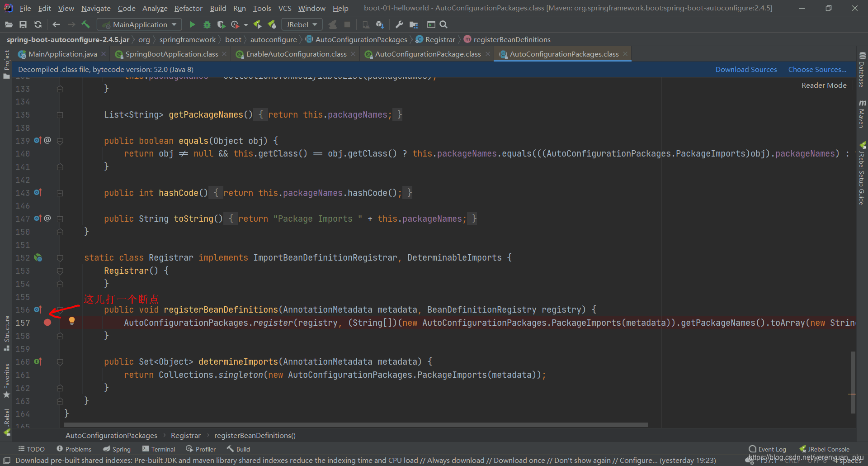Close the AutoConfigurationPackage.class tab
The height and width of the screenshot is (466, 868).
488,54
